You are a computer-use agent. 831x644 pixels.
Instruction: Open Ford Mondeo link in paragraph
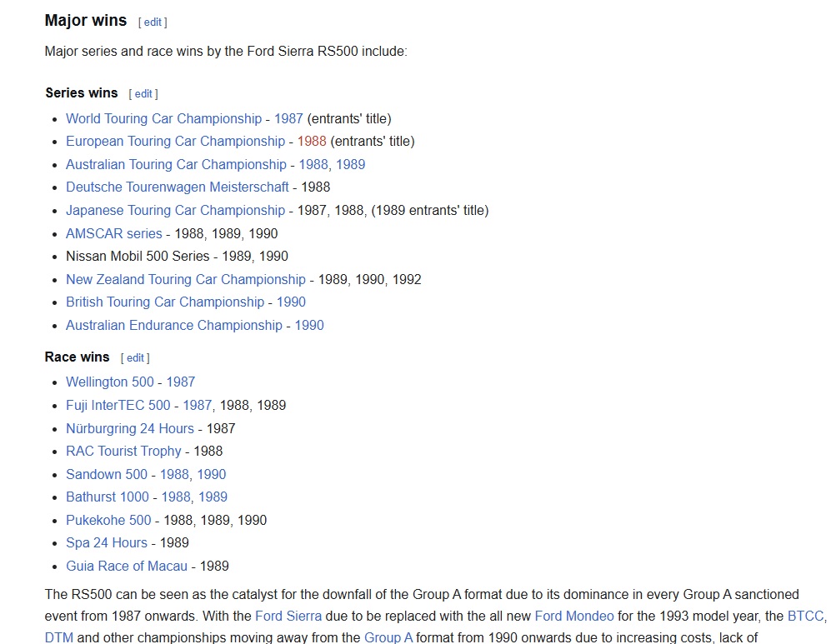574,617
